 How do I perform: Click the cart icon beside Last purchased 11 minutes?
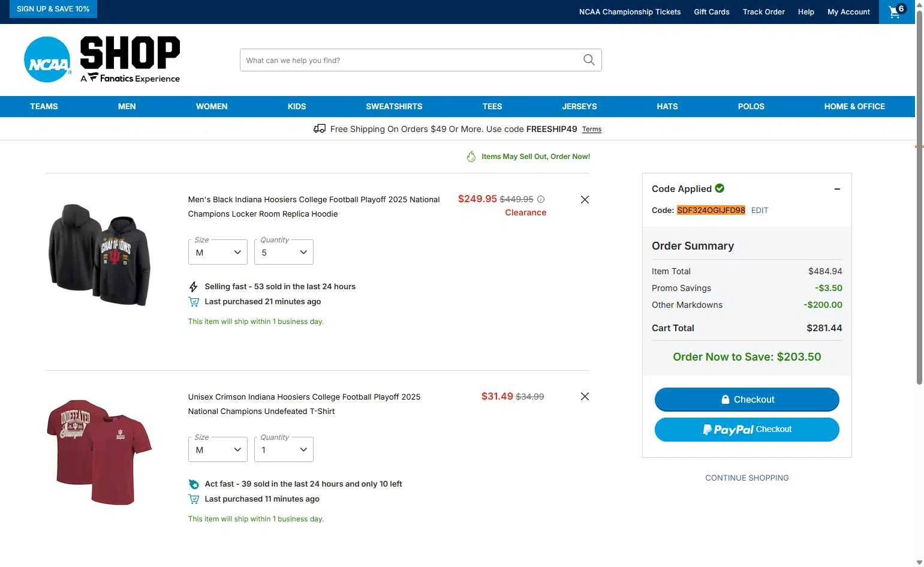point(194,499)
